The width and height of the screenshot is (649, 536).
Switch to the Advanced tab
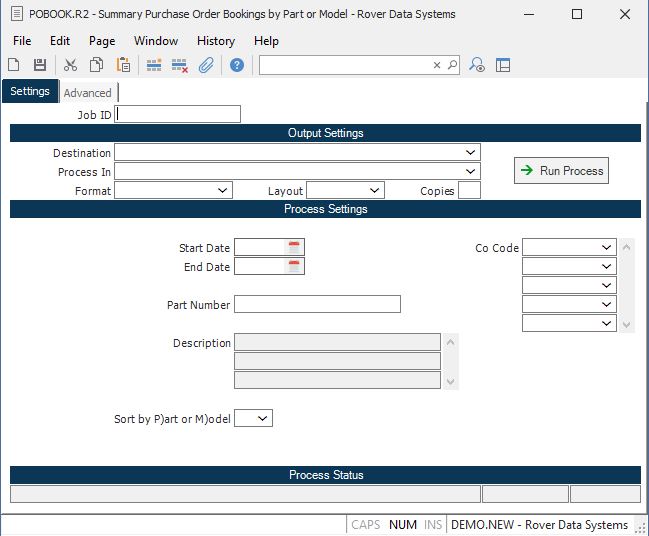point(88,93)
